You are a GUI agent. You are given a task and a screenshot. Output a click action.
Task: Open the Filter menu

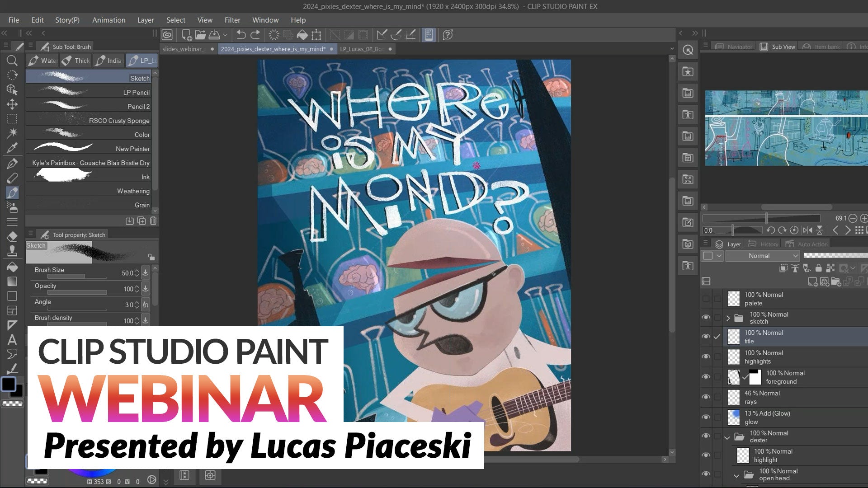click(232, 20)
